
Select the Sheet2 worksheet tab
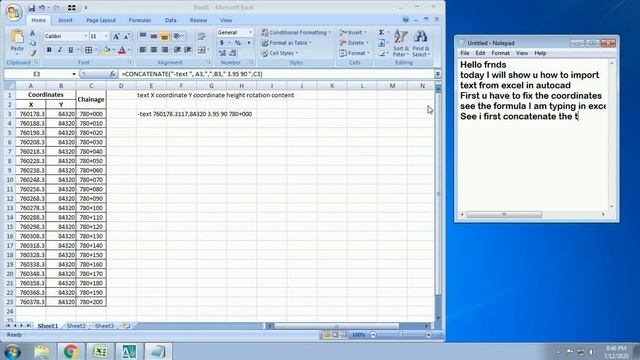tap(76, 326)
